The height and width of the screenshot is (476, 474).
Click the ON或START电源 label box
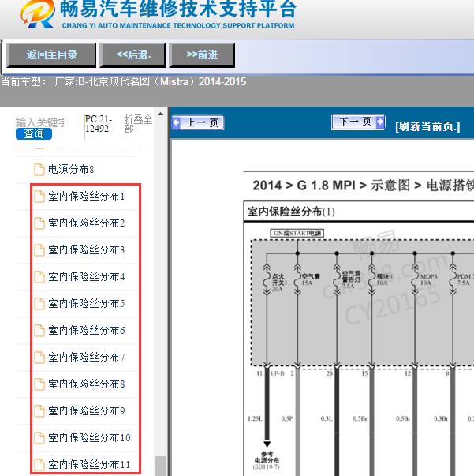297,233
